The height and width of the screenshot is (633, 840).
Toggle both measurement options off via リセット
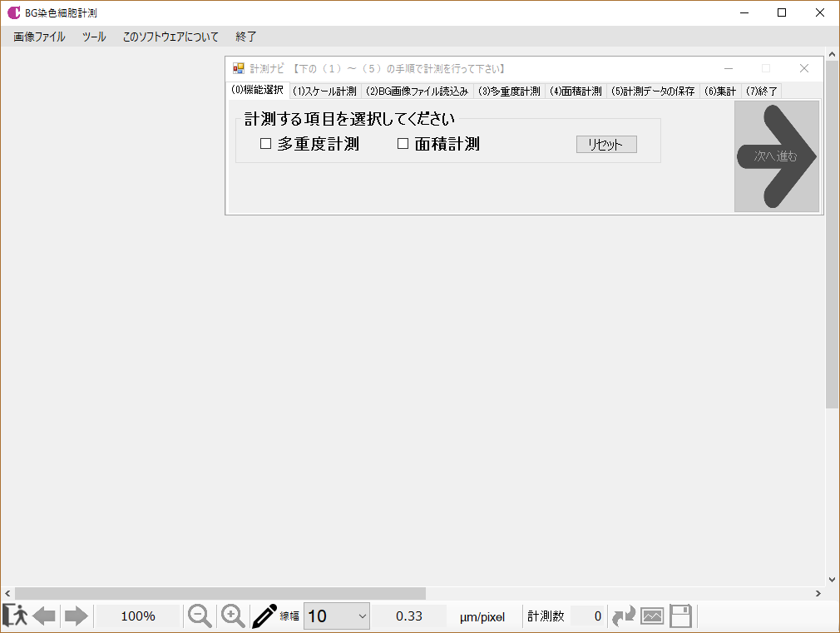click(x=605, y=144)
